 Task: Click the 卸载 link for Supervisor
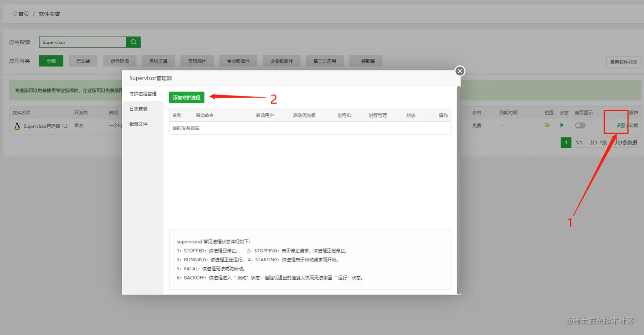point(633,126)
